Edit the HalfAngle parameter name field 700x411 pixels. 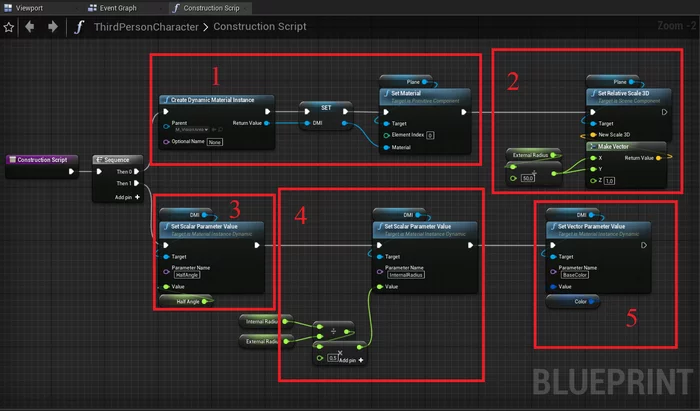[x=187, y=275]
